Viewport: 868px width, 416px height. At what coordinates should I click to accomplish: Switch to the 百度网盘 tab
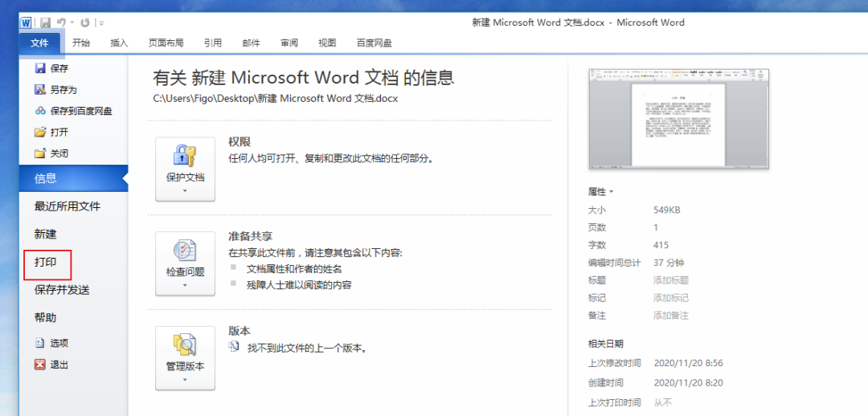click(375, 43)
